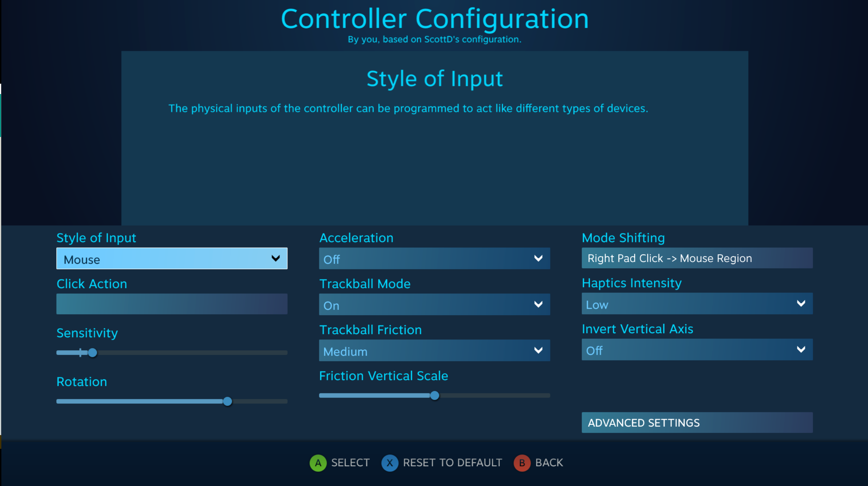Open the Trackball Friction Medium dropdown
The width and height of the screenshot is (868, 486).
[x=434, y=350]
